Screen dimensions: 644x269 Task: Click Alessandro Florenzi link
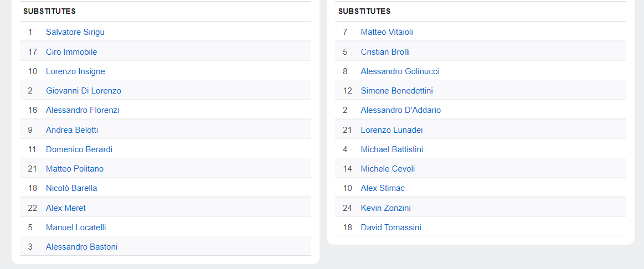(83, 110)
